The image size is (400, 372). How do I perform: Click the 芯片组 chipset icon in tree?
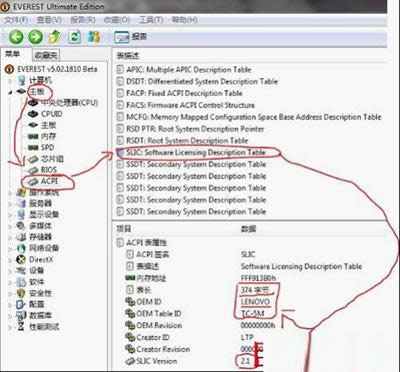pos(33,159)
